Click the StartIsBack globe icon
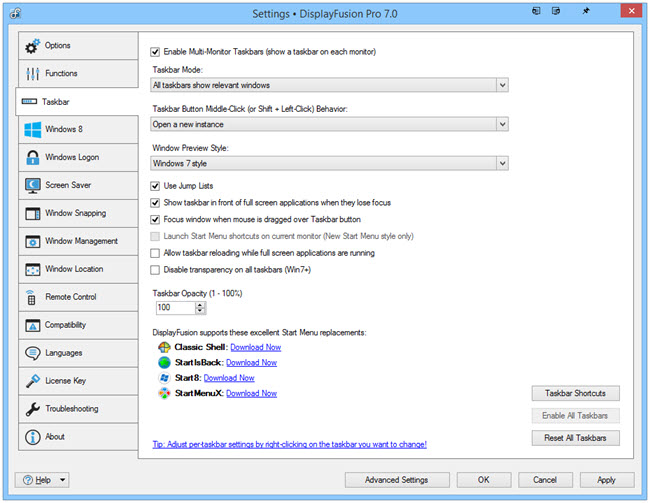This screenshot has width=650, height=503. click(165, 362)
